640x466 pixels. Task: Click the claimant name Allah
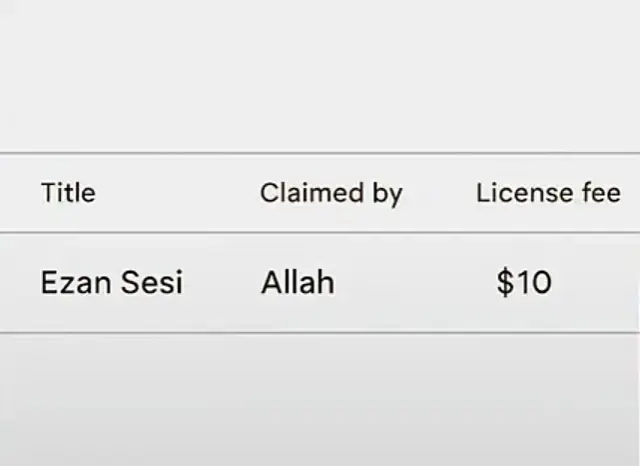(x=298, y=283)
